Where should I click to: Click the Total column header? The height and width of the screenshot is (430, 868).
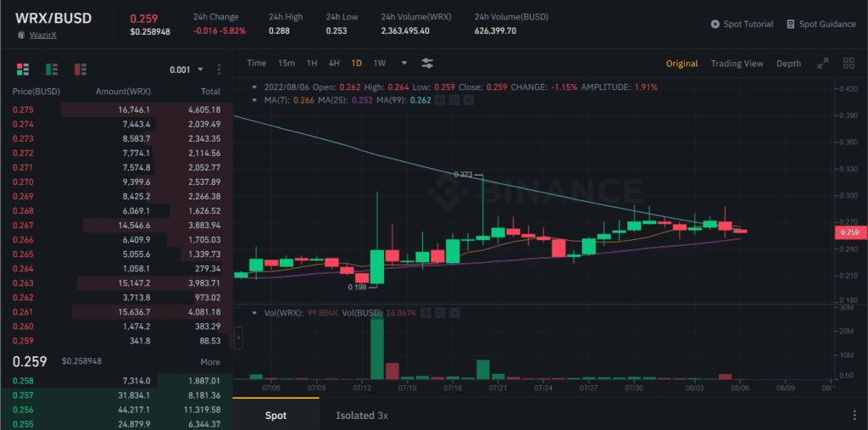tap(210, 92)
